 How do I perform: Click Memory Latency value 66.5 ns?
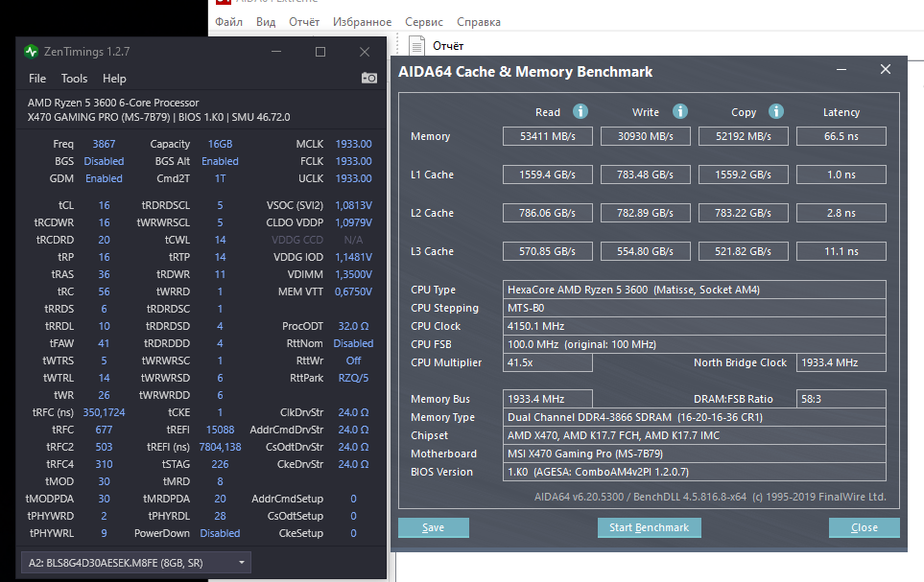pos(841,136)
